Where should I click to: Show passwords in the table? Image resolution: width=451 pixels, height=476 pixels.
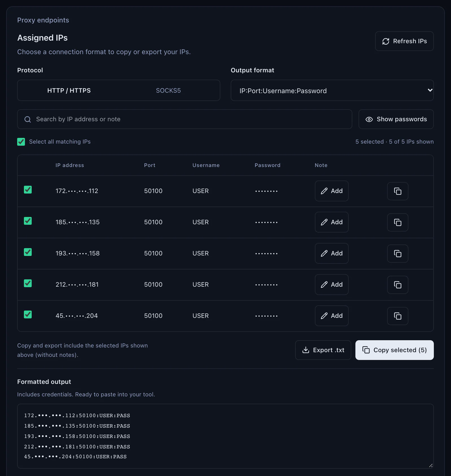(x=396, y=119)
